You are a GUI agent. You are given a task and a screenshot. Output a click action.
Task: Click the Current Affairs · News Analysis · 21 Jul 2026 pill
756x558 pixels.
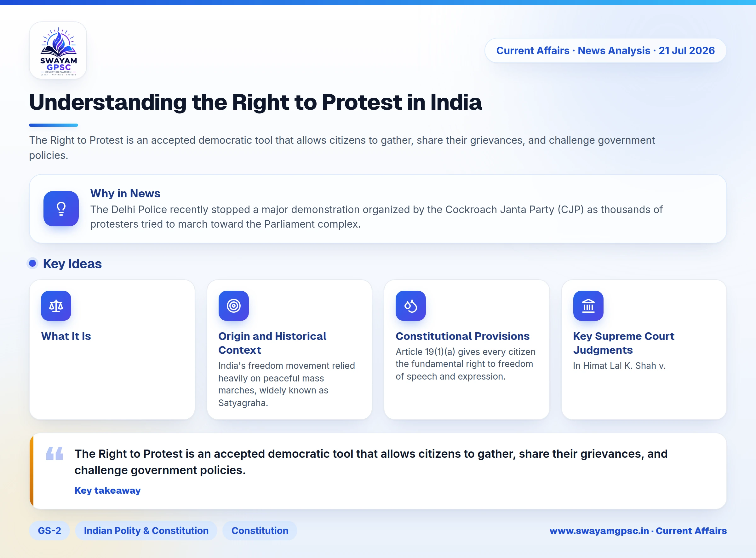coord(605,51)
